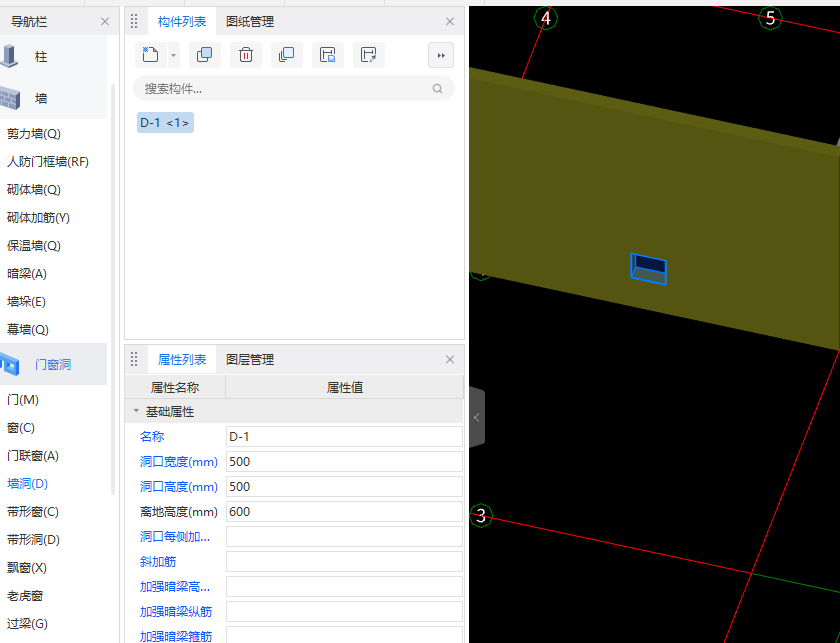Collapse the 基础属性 group
The image size is (840, 643).
tap(136, 411)
